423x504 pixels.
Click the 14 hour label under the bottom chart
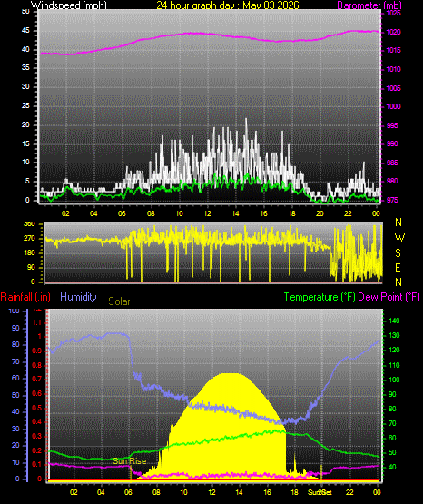(239, 492)
